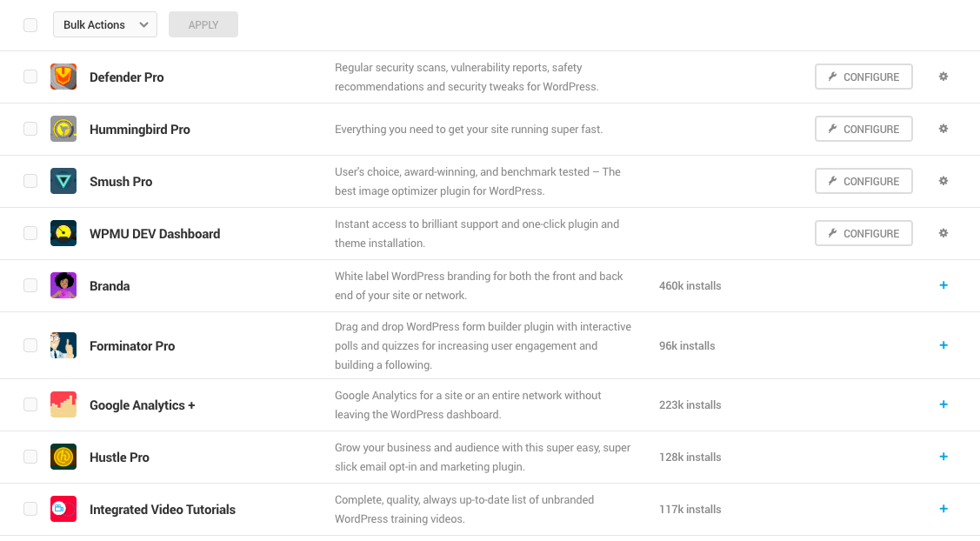Screen dimensions: 980x541
Task: Open the Forminator Pro plugin title
Action: click(x=132, y=345)
